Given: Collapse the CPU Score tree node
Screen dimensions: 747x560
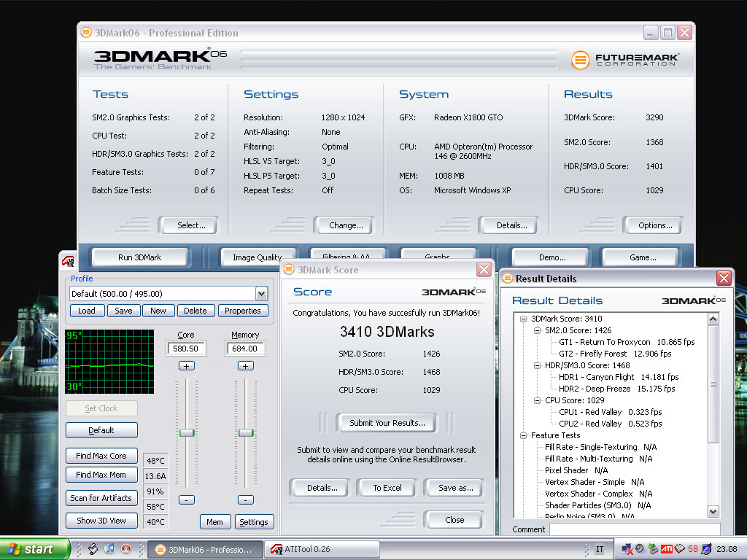Looking at the screenshot, I should coord(535,400).
